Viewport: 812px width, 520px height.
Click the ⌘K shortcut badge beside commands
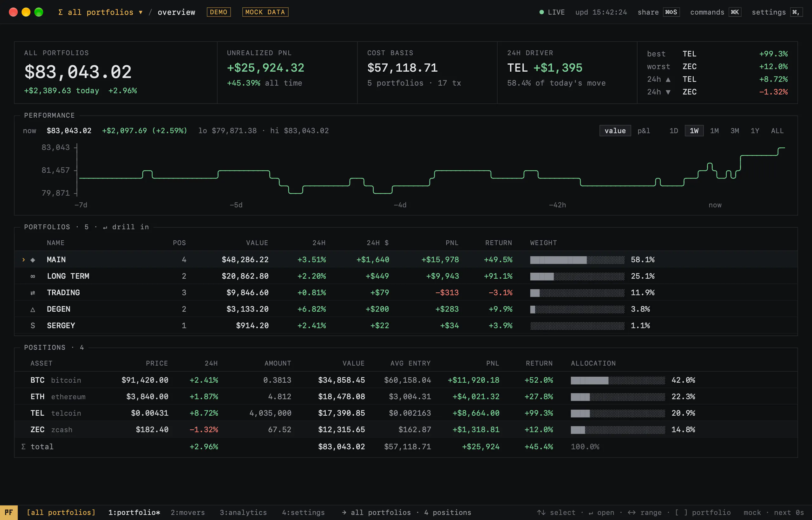[735, 12]
